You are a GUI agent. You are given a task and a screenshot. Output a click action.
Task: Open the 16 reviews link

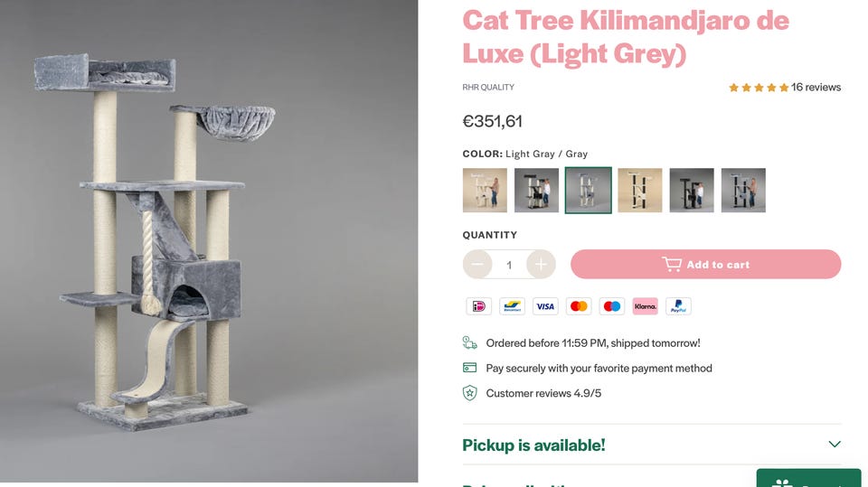tap(816, 88)
